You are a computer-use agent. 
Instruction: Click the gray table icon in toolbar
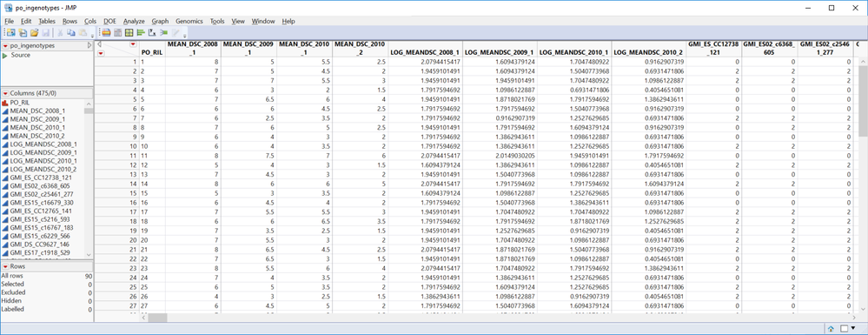click(117, 33)
